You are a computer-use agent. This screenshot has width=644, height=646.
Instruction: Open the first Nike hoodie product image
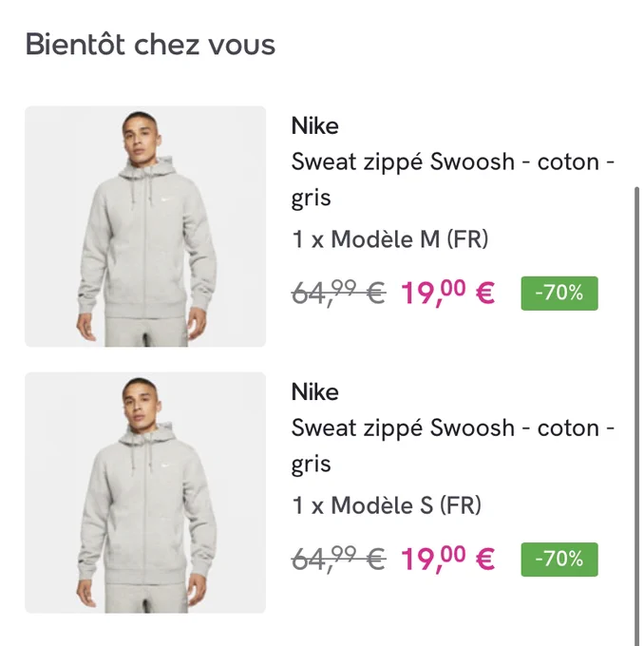(x=145, y=226)
